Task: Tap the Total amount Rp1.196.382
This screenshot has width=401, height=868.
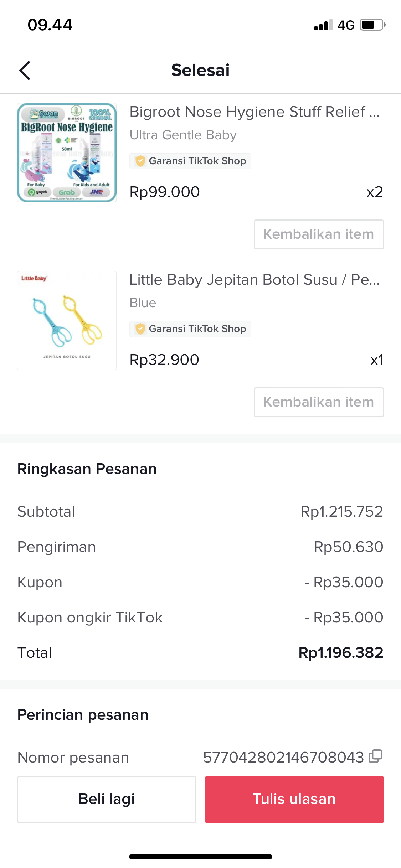Action: pos(341,653)
